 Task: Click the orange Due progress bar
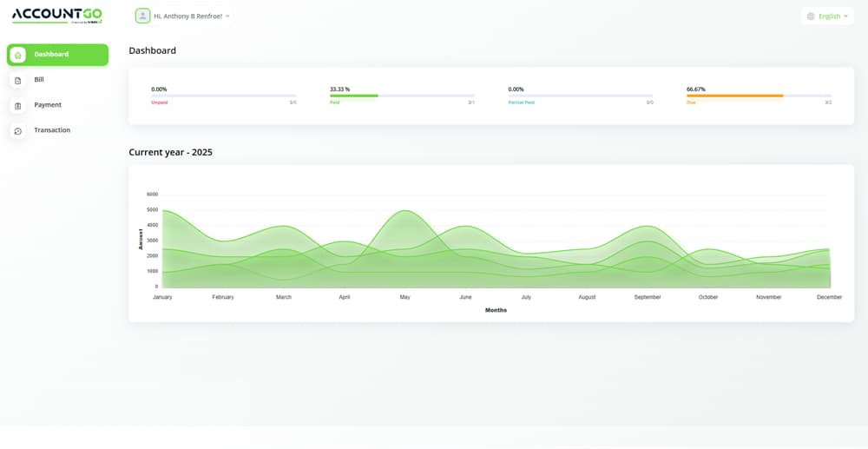pyautogui.click(x=735, y=96)
